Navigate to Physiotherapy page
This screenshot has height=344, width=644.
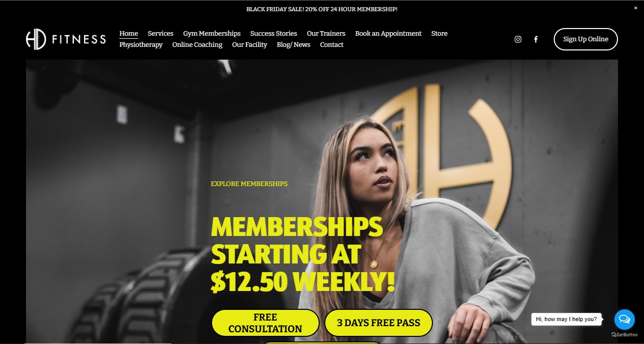coord(141,45)
